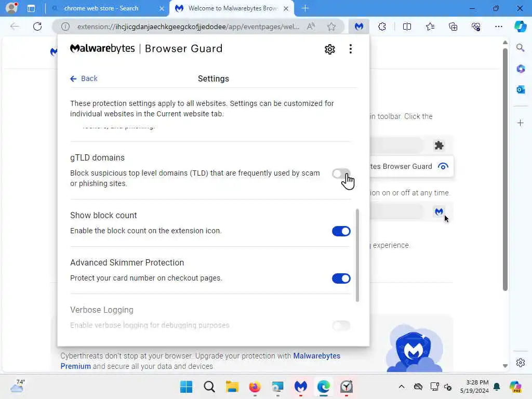Open the Favorites list icon

tap(430, 26)
